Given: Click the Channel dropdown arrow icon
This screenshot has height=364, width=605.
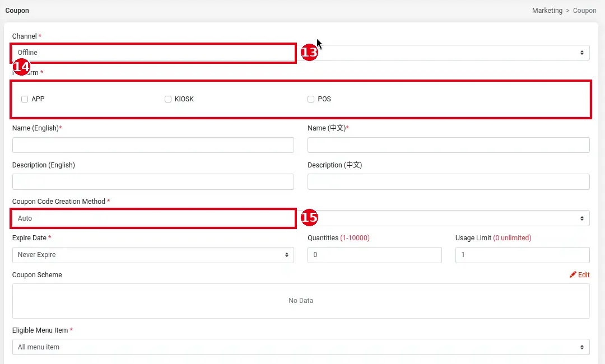Looking at the screenshot, I should [582, 53].
